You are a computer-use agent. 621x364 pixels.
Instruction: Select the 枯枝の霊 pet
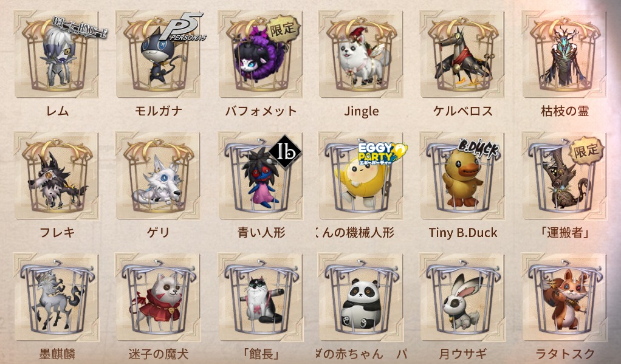[x=564, y=54]
